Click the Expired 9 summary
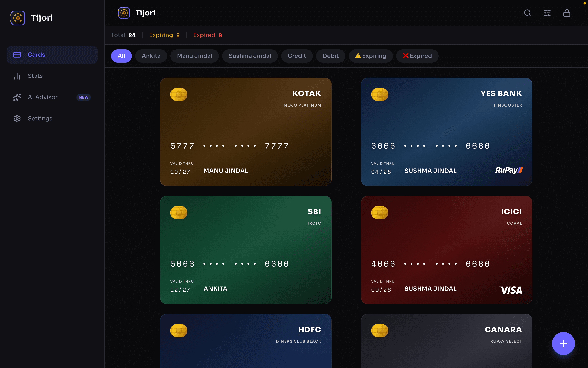This screenshot has height=368, width=588. coord(207,35)
